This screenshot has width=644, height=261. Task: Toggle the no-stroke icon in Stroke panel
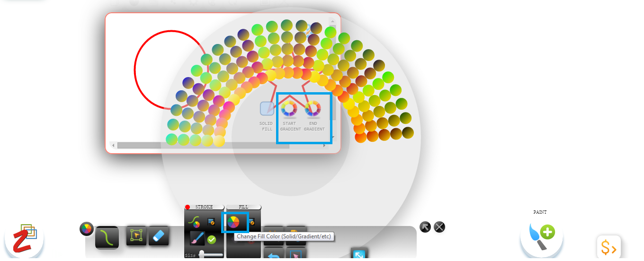point(211,221)
